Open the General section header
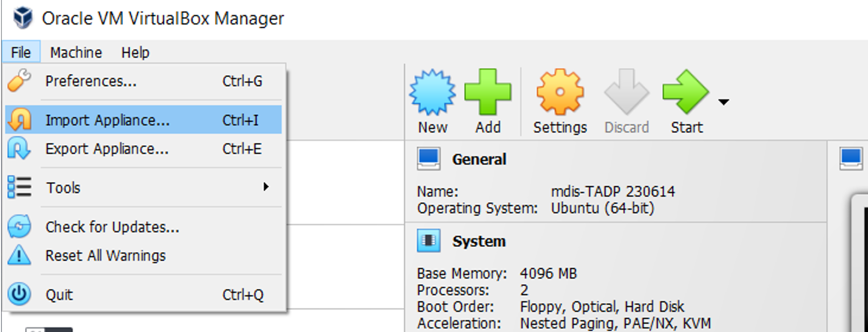 pyautogui.click(x=479, y=159)
